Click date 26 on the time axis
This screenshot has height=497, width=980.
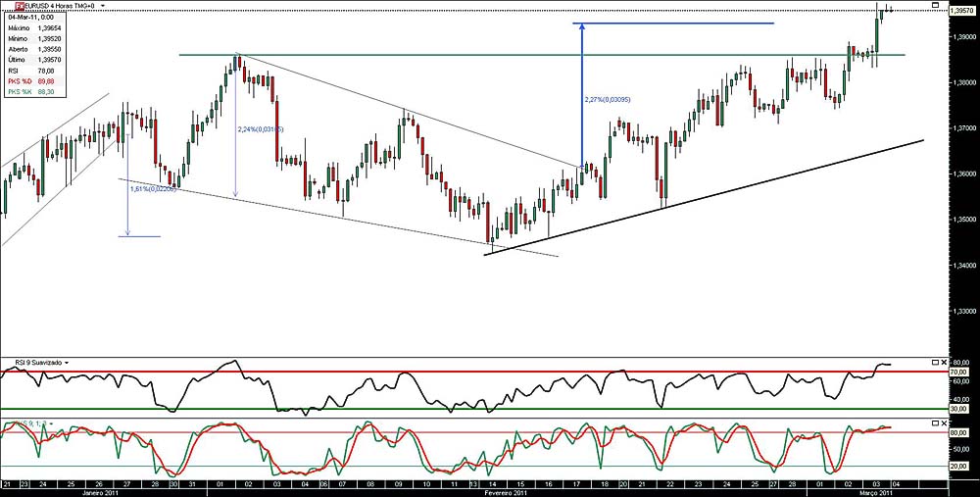click(x=99, y=484)
